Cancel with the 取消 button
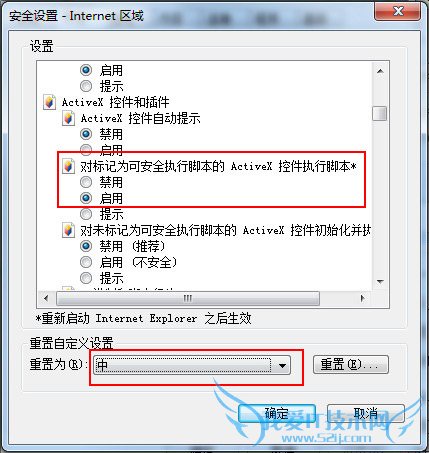The height and width of the screenshot is (453, 429). click(366, 414)
